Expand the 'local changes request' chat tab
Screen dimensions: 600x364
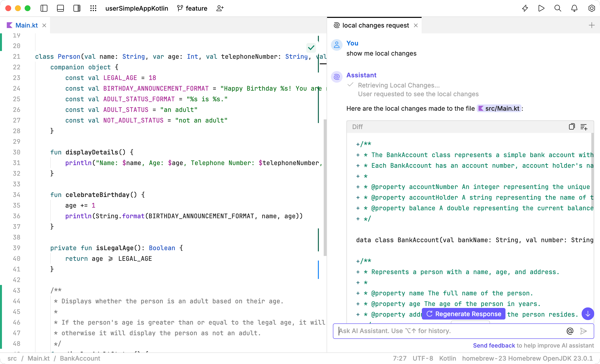coord(375,25)
